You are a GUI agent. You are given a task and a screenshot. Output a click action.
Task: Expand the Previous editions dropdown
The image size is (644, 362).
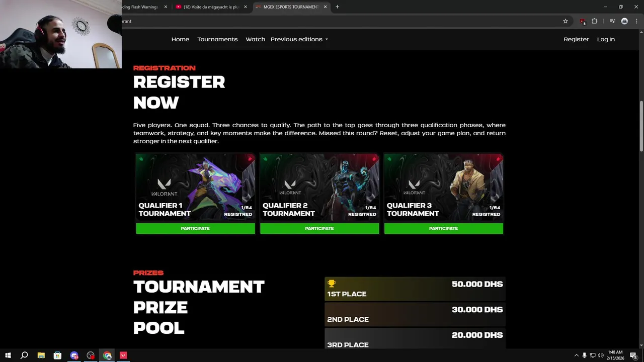point(299,39)
